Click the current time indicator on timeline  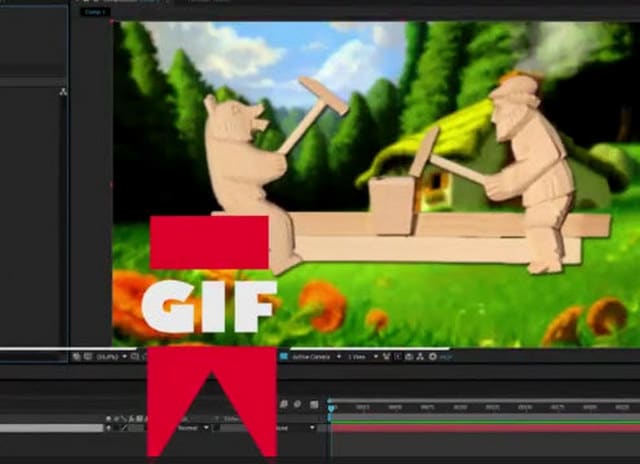pyautogui.click(x=331, y=407)
